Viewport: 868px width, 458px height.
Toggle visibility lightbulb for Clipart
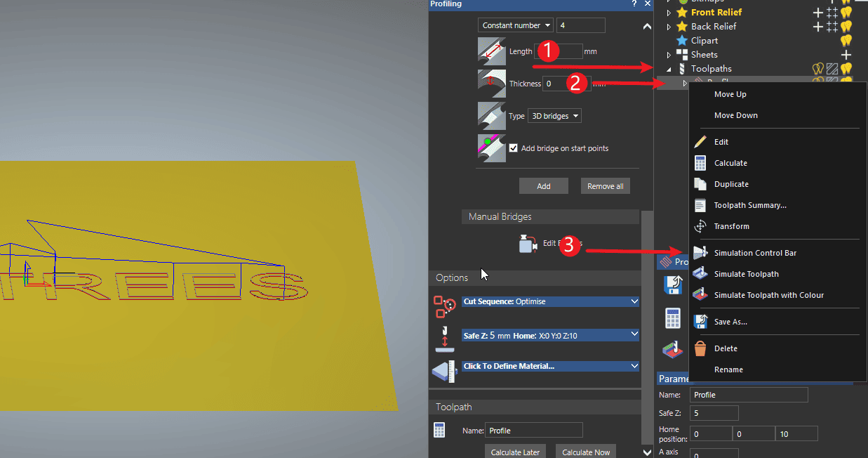(x=846, y=41)
